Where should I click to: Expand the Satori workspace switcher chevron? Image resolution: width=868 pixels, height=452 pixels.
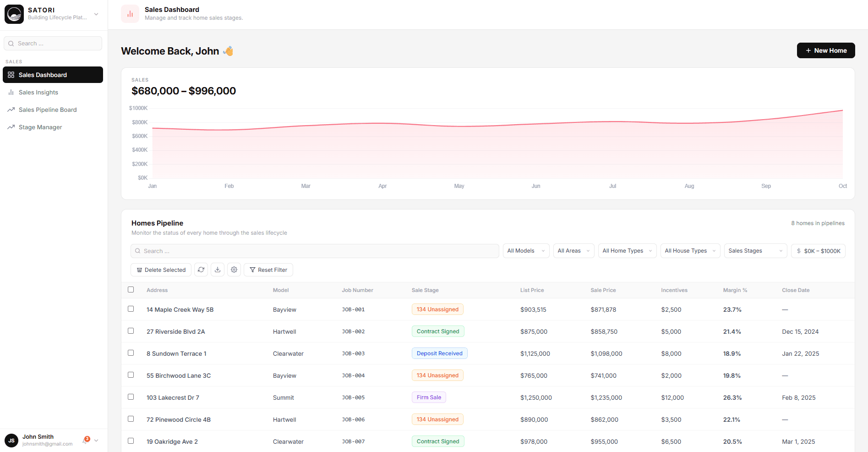[x=96, y=14]
